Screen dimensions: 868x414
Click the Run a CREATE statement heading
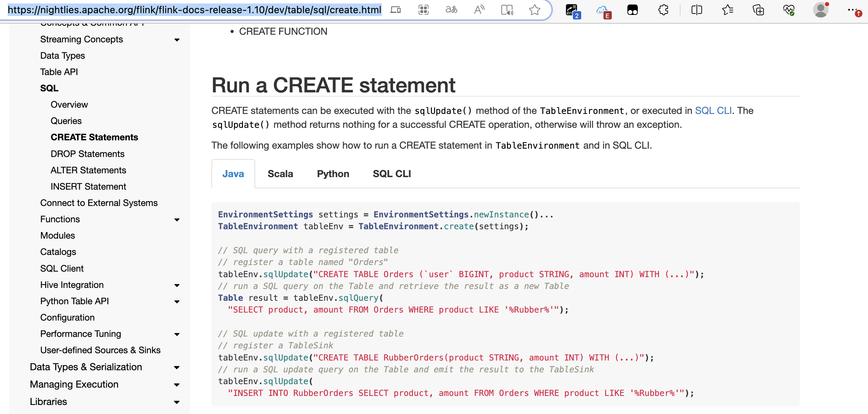pos(333,85)
